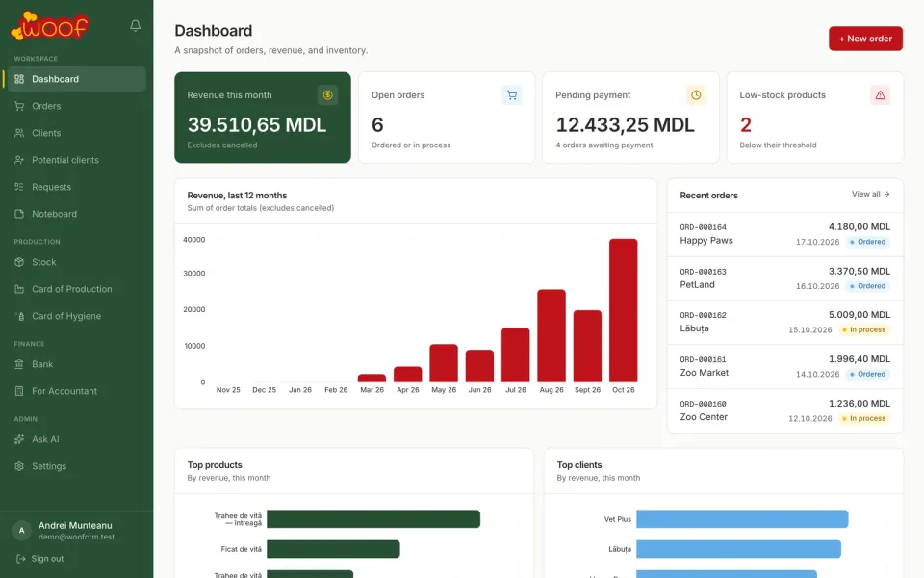Open the Clients section
This screenshot has height=578, width=924.
(x=75, y=133)
